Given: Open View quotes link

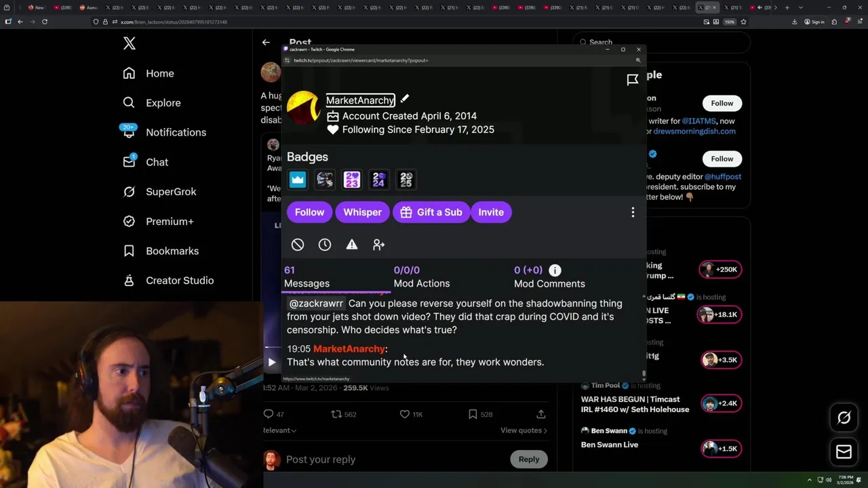Looking at the screenshot, I should tap(524, 430).
